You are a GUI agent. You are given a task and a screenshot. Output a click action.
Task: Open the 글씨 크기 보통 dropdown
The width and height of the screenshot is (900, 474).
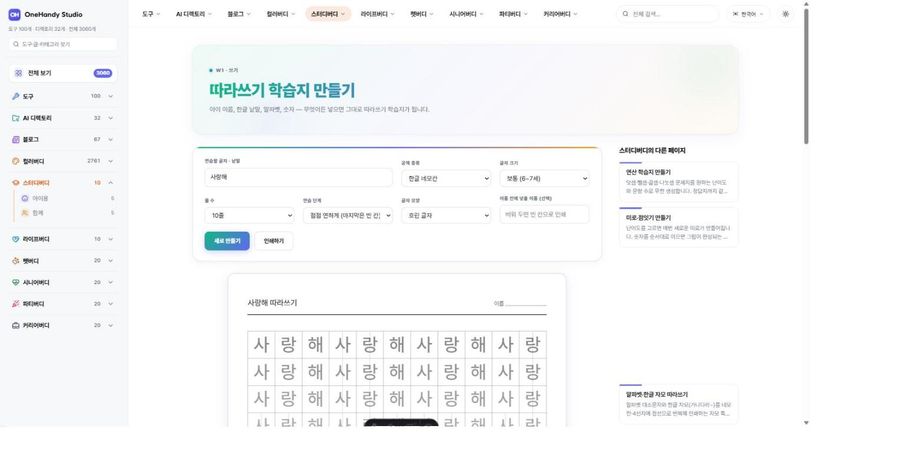click(544, 178)
